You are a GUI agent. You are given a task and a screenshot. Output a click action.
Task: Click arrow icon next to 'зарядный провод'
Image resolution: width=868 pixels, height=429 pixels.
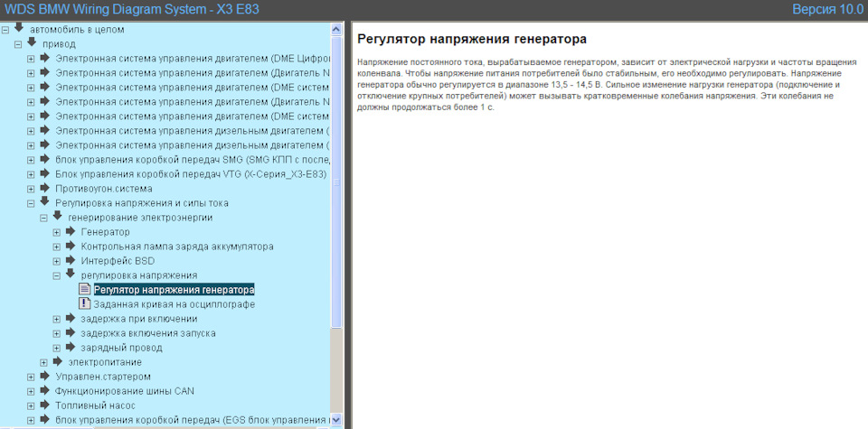71,347
